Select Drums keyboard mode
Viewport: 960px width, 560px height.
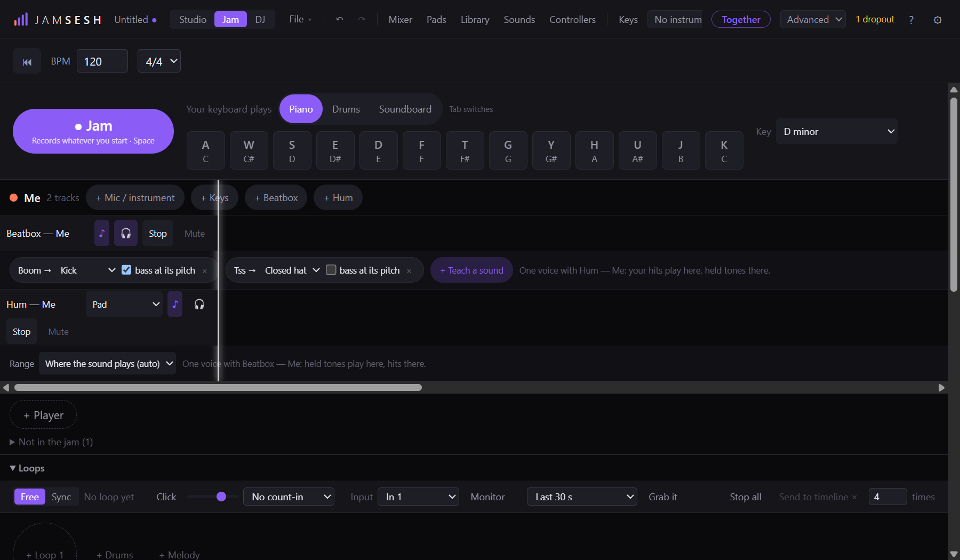tap(346, 109)
